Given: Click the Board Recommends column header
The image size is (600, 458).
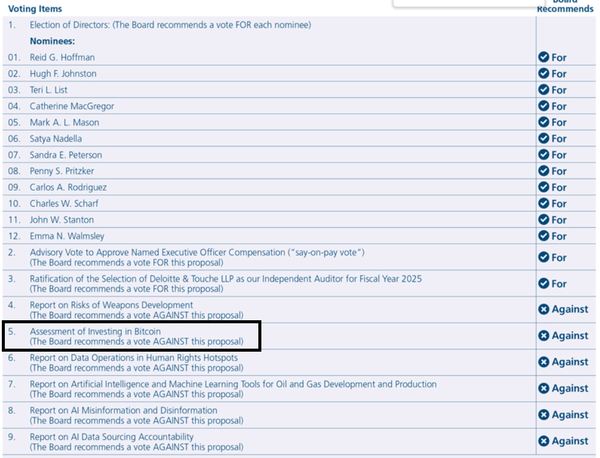Looking at the screenshot, I should point(565,7).
